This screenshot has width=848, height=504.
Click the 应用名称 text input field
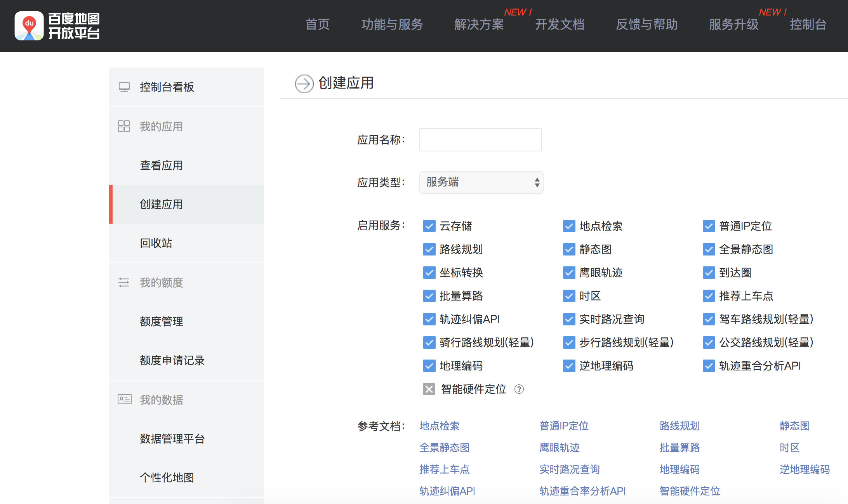481,140
